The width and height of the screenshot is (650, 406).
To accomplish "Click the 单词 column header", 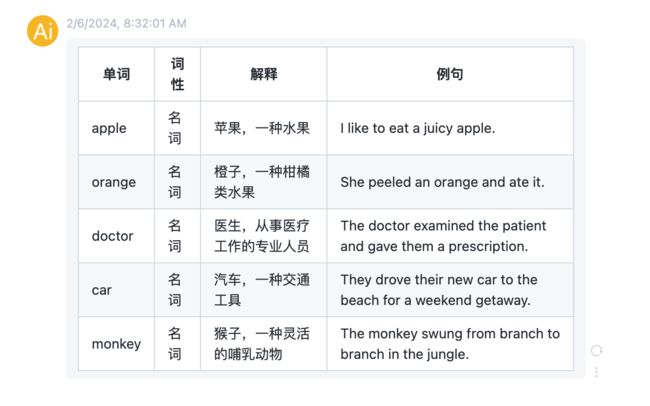I will pyautogui.click(x=116, y=74).
